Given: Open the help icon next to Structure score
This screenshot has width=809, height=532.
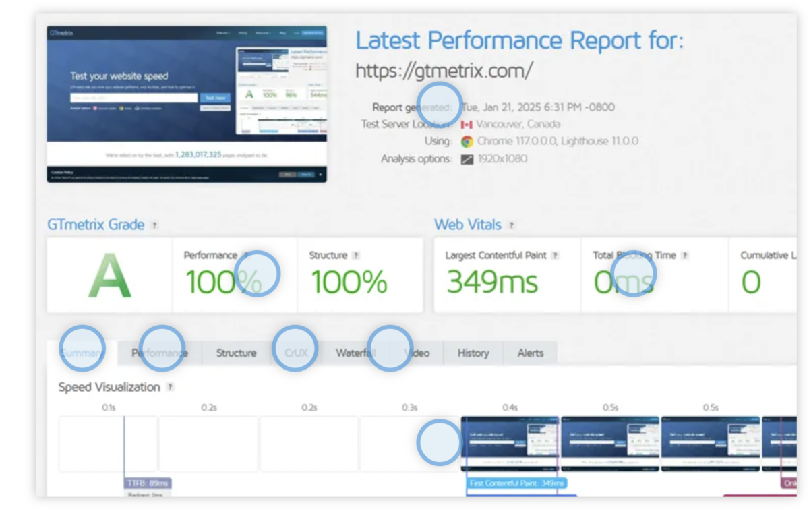Looking at the screenshot, I should point(356,256).
